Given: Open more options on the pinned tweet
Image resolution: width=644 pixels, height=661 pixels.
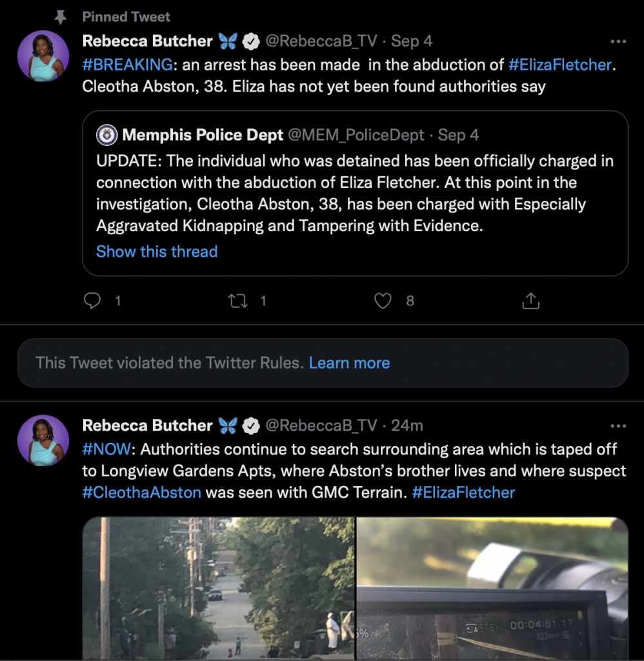Looking at the screenshot, I should pyautogui.click(x=618, y=41).
